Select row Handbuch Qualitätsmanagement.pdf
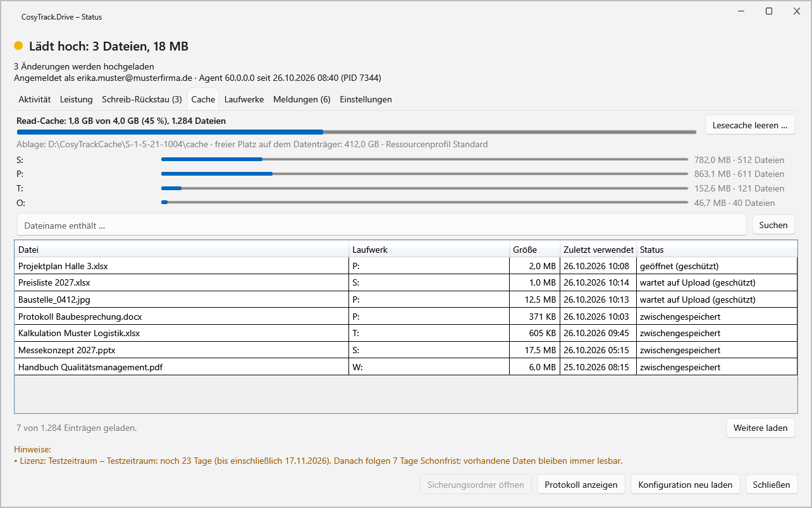This screenshot has height=508, width=812. (x=406, y=366)
